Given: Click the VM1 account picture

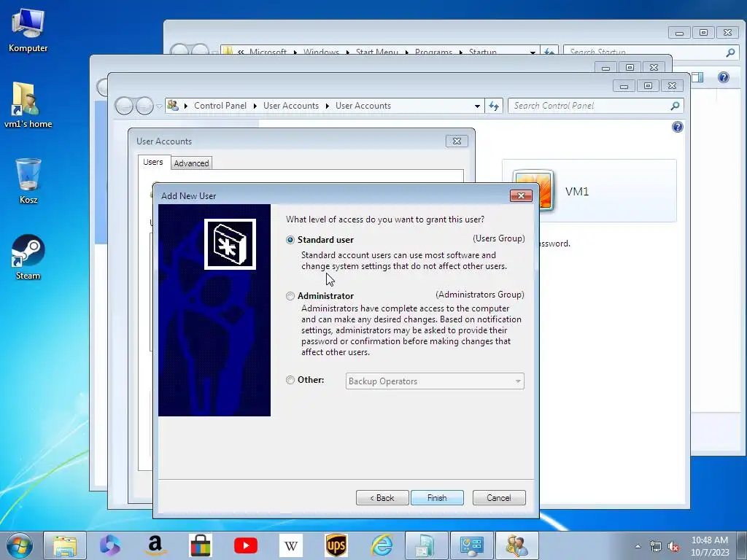Looking at the screenshot, I should (533, 190).
